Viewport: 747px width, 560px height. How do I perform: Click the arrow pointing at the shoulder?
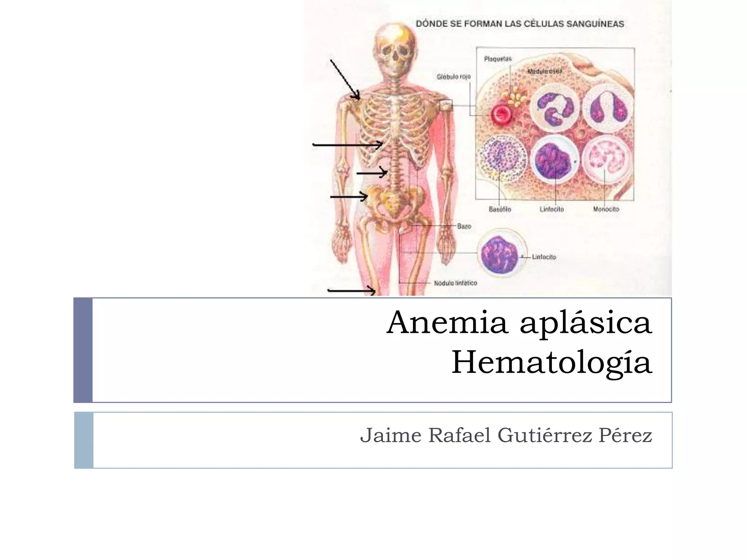[345, 79]
